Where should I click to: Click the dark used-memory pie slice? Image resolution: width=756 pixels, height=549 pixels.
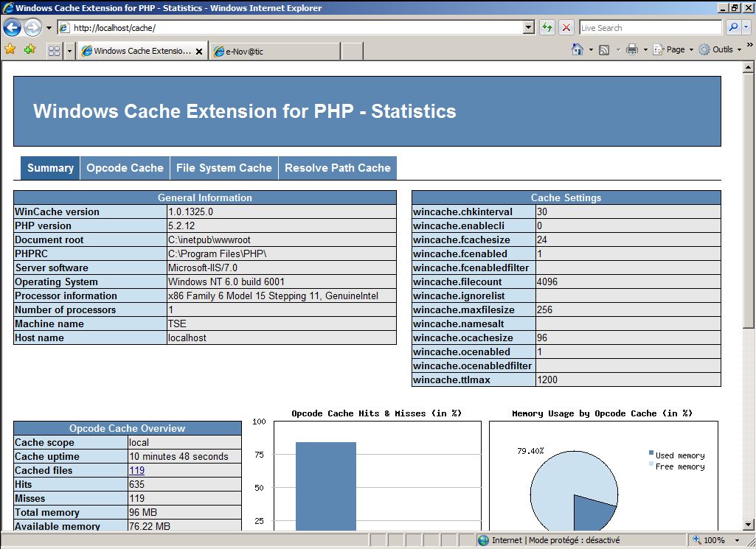[x=591, y=514]
